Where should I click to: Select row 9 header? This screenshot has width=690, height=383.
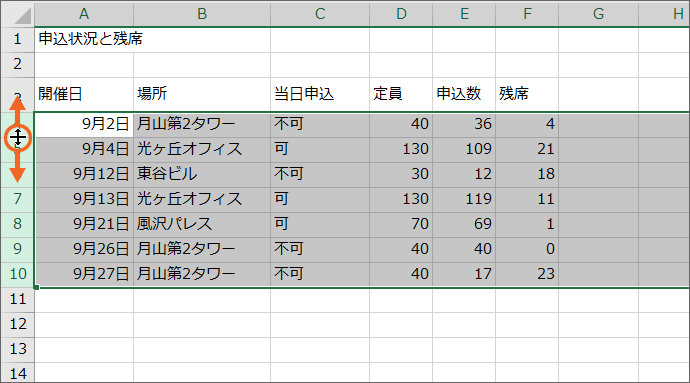point(18,249)
